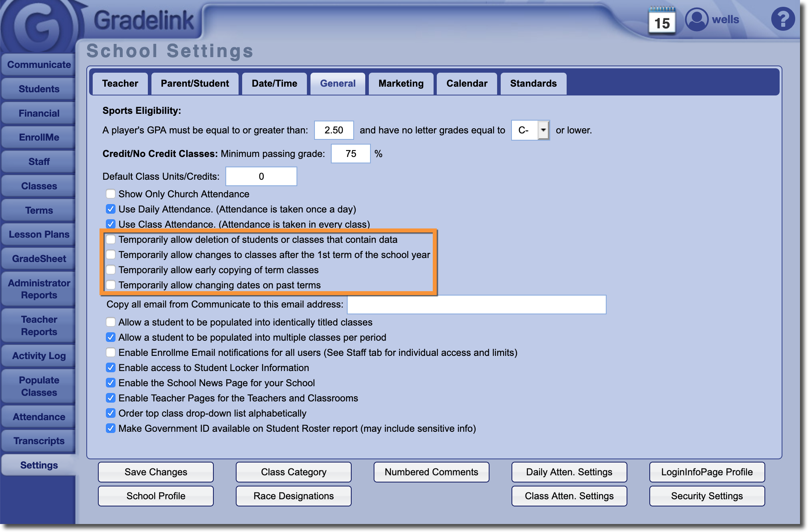Check Temporarily allow changing dates on past terms
Image resolution: width=808 pixels, height=532 pixels.
coord(111,285)
